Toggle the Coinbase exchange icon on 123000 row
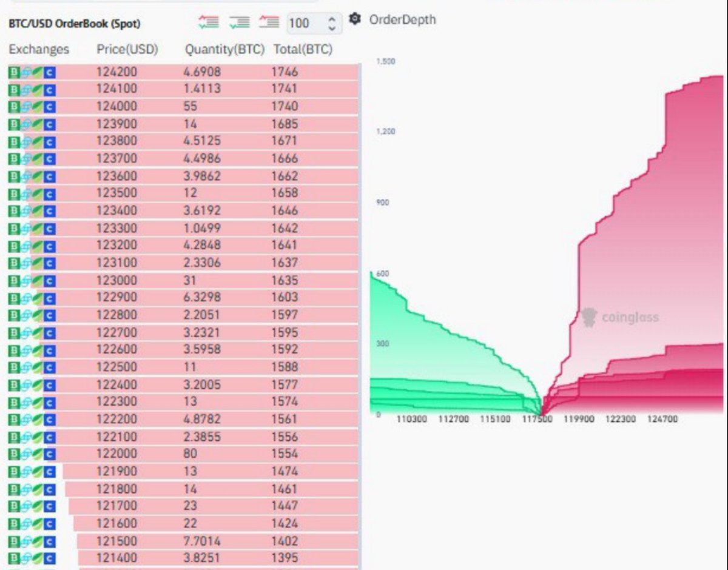 pos(50,280)
